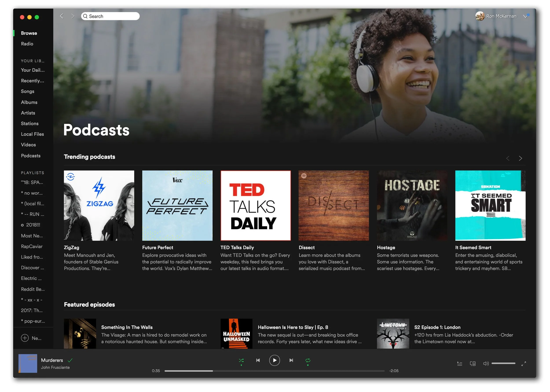Click the Limetown episode thumbnail
This screenshot has width=550, height=392.
393,334
